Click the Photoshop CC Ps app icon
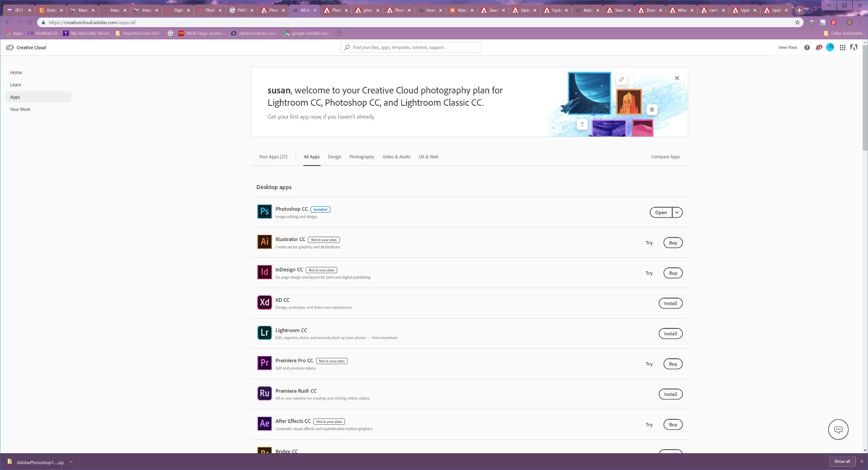 pyautogui.click(x=264, y=212)
